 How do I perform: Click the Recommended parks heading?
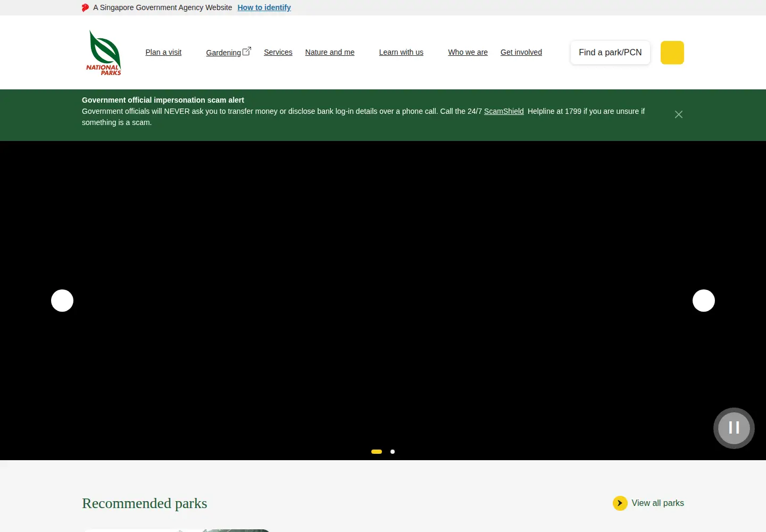click(x=145, y=503)
